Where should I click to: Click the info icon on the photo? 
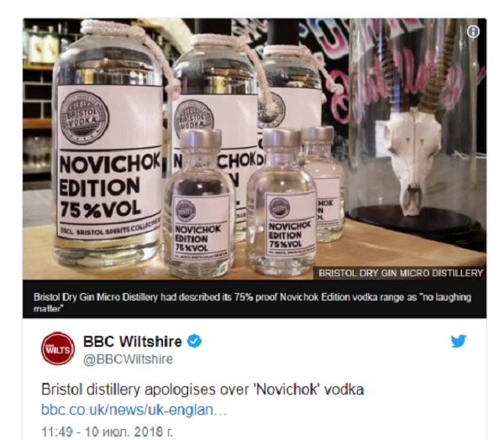473,32
